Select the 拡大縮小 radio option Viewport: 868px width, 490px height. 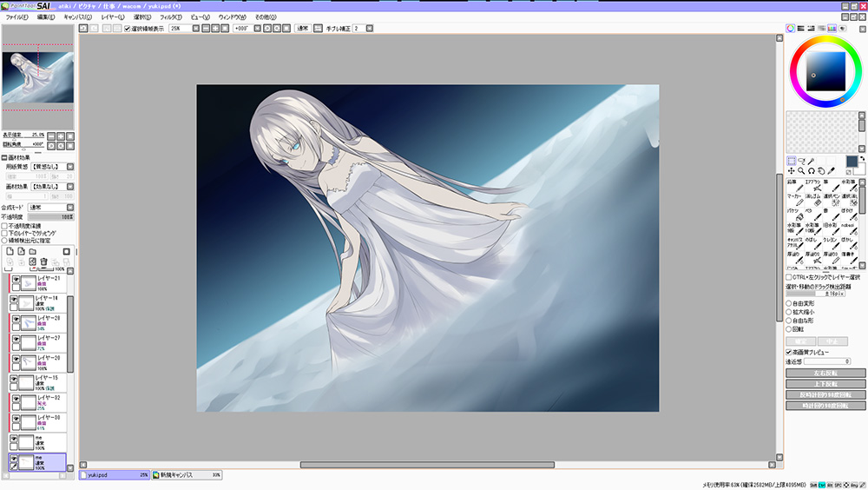(789, 312)
